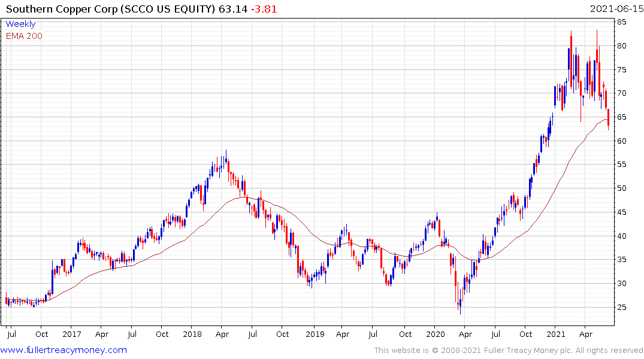Click the price change value -3.81
Viewport: 644px width, 359px height.
tap(264, 8)
